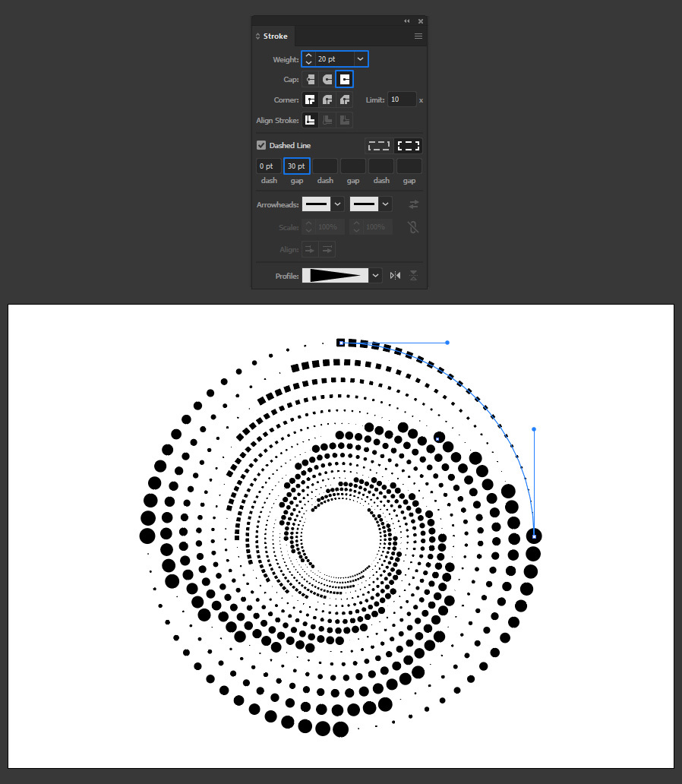
Task: Collapse the panel using double-arrow button
Action: tap(407, 21)
